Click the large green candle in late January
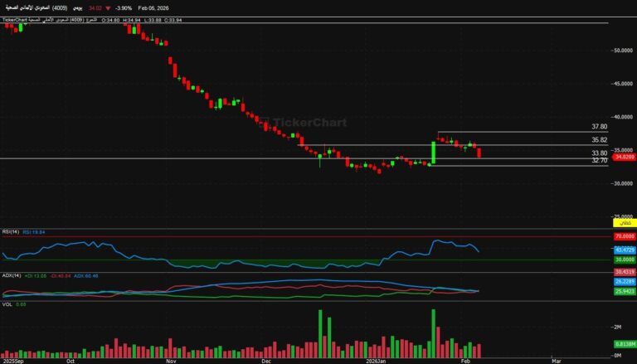This screenshot has width=637, height=364. coord(433,153)
